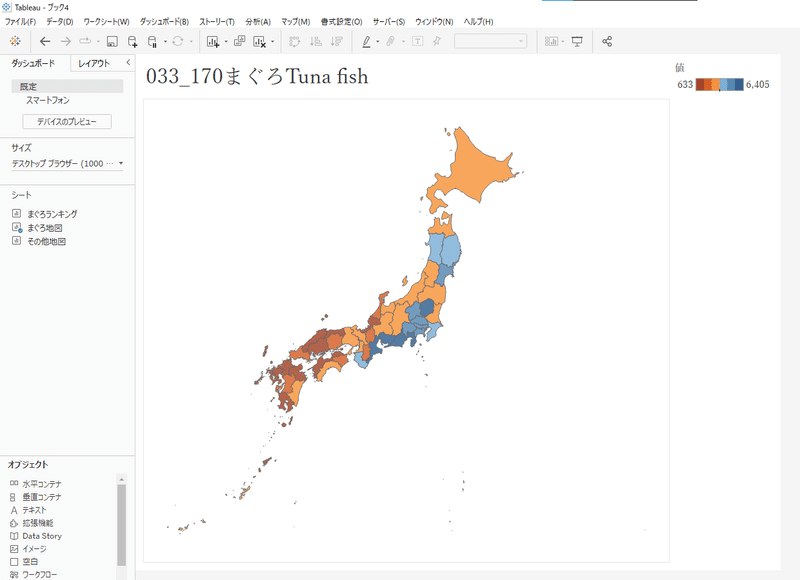Click the replay arrow icon after Redo
Viewport: 800px width, 580px height.
(85, 41)
